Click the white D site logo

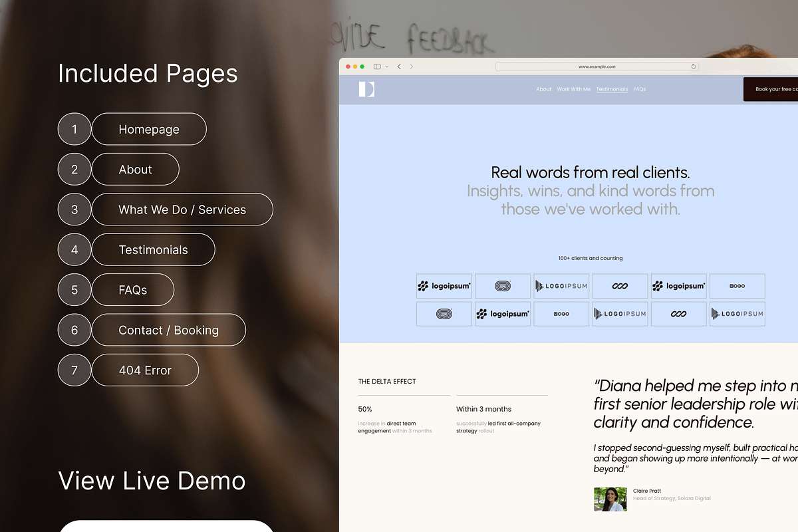click(366, 89)
